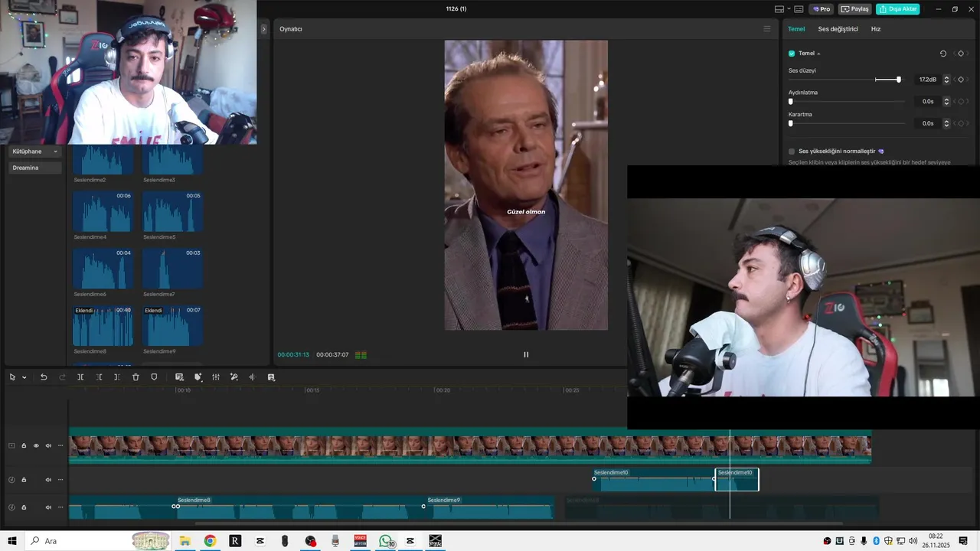Collapse the left media panel arrow
980x551 pixels.
tap(263, 29)
